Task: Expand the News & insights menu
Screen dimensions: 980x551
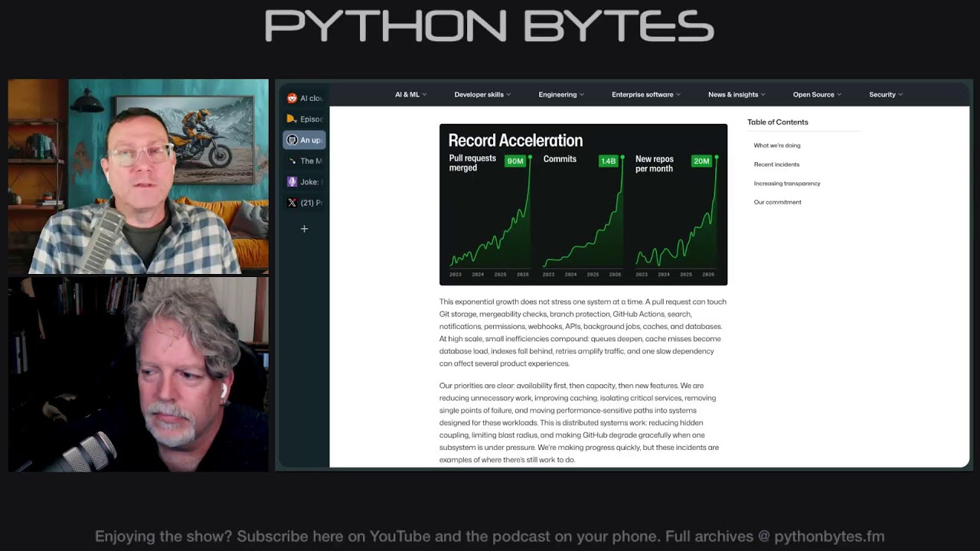Action: pyautogui.click(x=737, y=95)
